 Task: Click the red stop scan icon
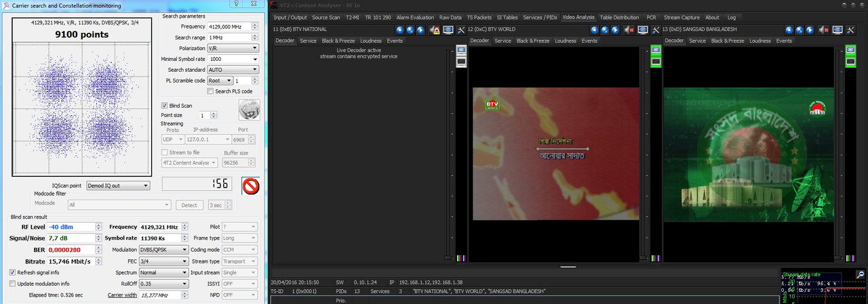coord(252,185)
